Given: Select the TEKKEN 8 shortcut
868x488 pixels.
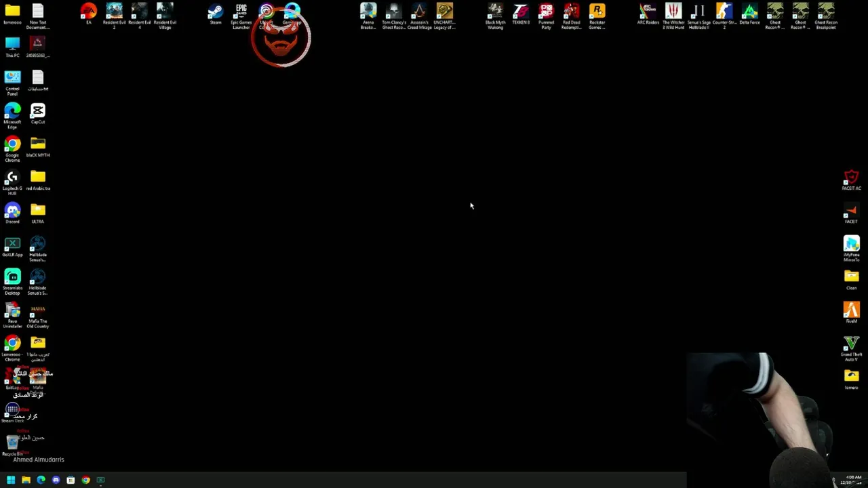Looking at the screenshot, I should tap(521, 14).
